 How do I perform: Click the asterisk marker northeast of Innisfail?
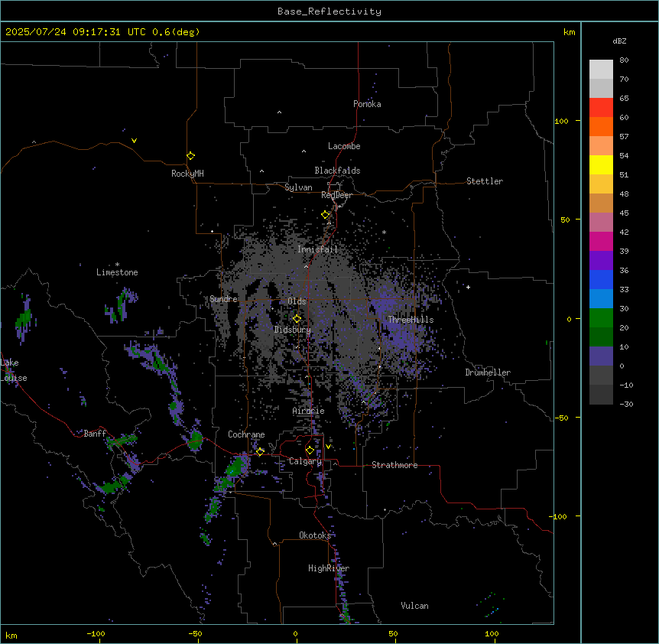384,233
